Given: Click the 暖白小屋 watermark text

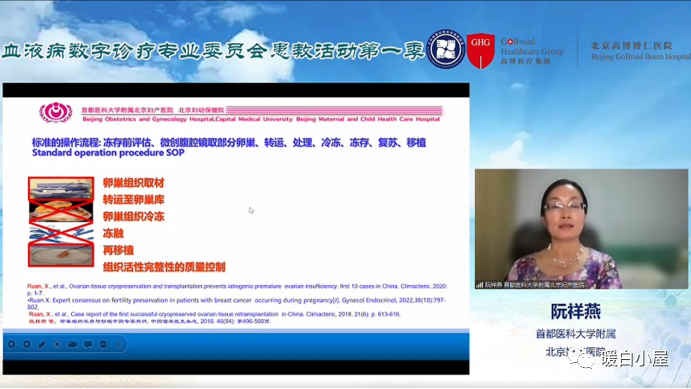Looking at the screenshot, I should click(x=635, y=359).
